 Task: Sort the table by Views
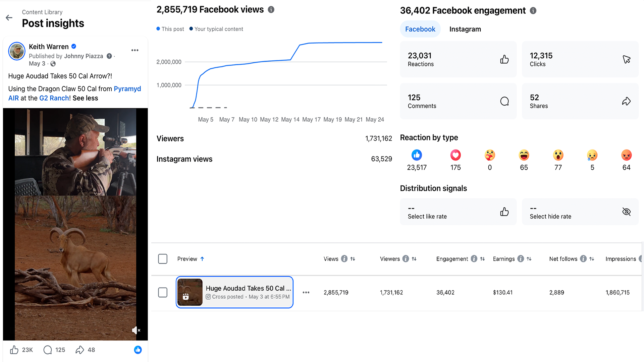point(353,259)
